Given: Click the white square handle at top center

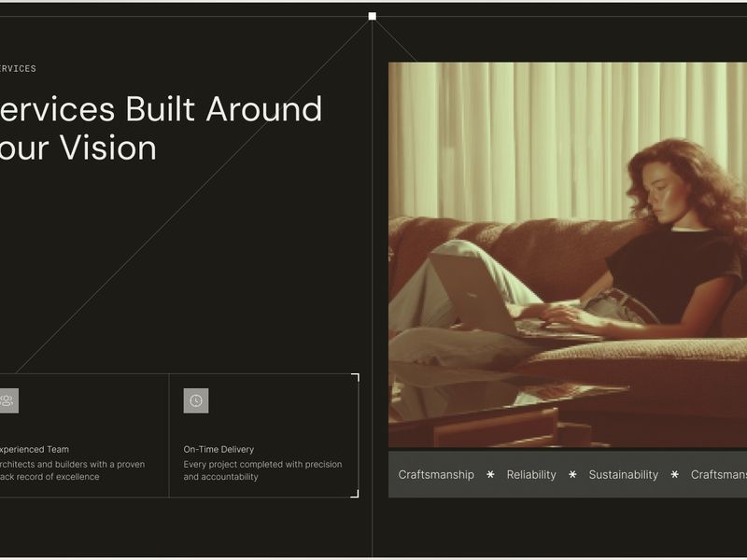Looking at the screenshot, I should [372, 16].
